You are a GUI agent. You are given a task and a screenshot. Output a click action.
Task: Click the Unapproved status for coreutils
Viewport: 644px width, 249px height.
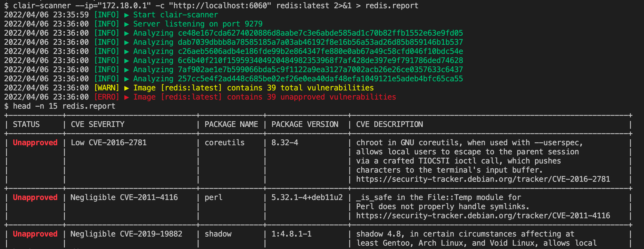35,143
